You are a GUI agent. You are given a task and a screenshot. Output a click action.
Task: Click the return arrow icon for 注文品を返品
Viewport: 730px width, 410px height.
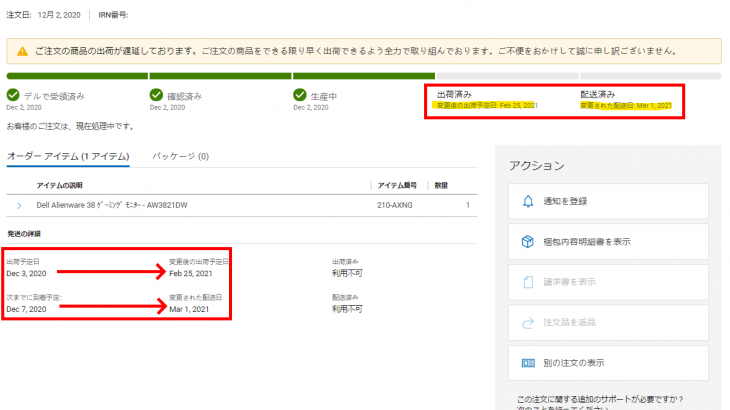(x=529, y=322)
